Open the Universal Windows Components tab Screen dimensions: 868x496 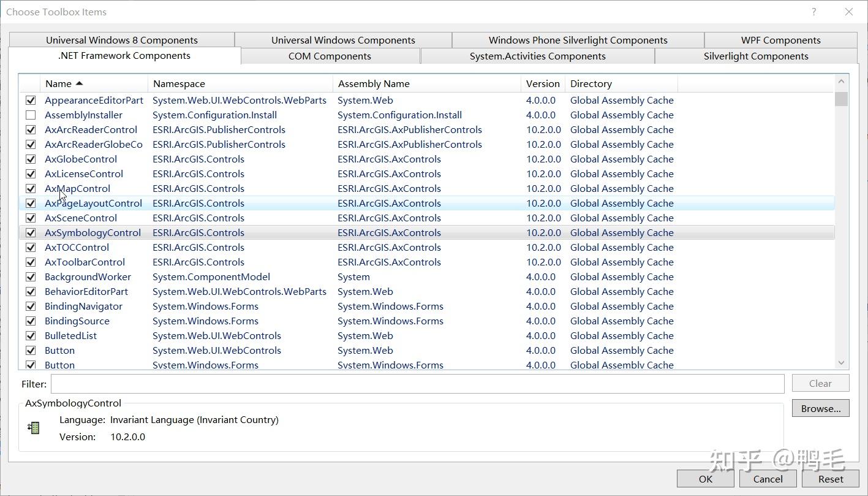click(343, 39)
